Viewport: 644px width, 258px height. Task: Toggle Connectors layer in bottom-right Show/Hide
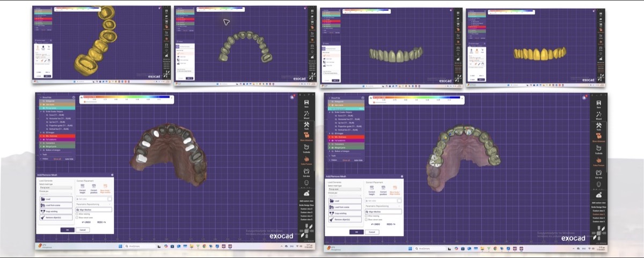coord(346,144)
